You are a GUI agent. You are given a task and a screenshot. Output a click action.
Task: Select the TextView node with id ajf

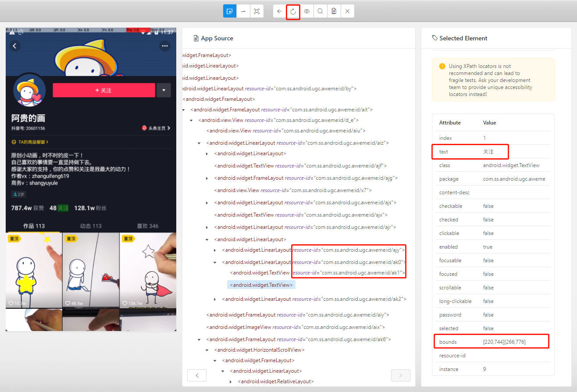[300, 166]
